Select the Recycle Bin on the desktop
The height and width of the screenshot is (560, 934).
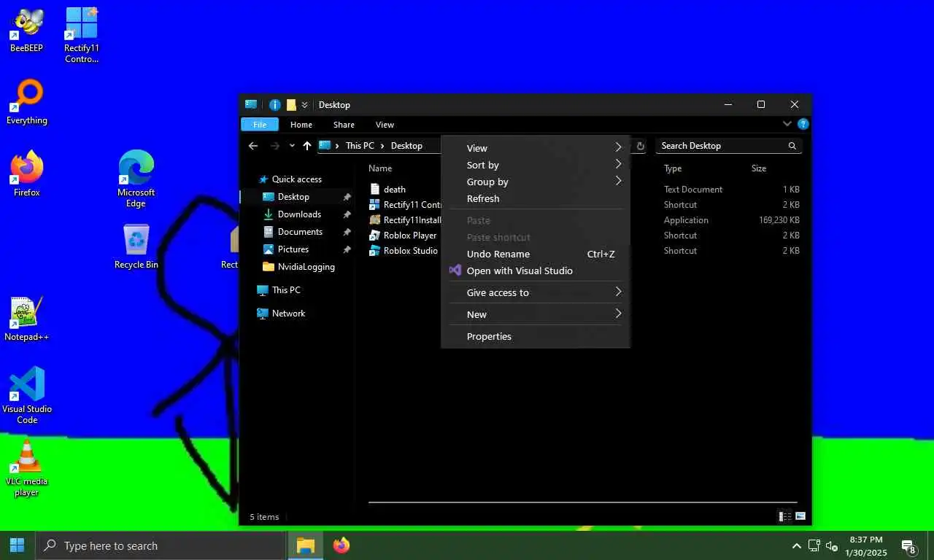(136, 246)
